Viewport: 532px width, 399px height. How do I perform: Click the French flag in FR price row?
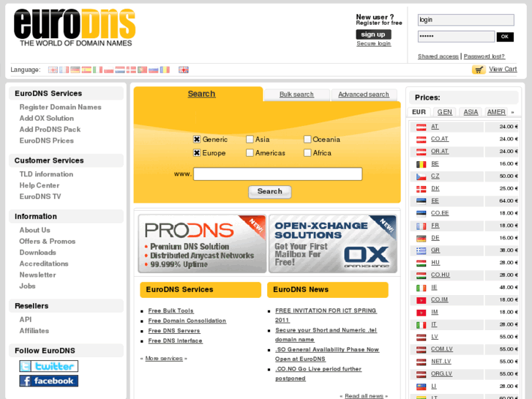pos(421,225)
